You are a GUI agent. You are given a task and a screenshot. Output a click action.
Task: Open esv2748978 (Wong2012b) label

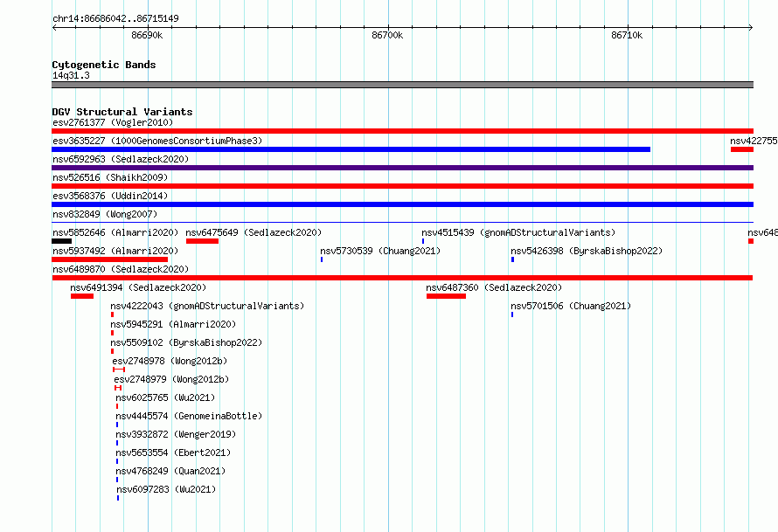click(x=170, y=361)
